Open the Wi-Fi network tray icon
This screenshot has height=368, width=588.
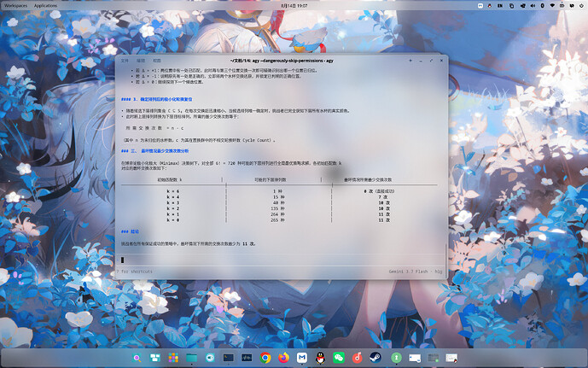click(552, 6)
